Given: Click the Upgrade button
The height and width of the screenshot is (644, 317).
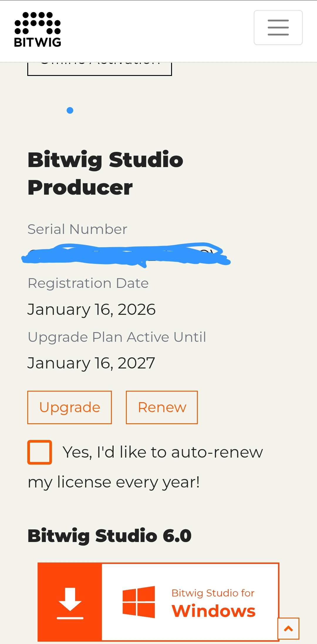Looking at the screenshot, I should pos(69,407).
